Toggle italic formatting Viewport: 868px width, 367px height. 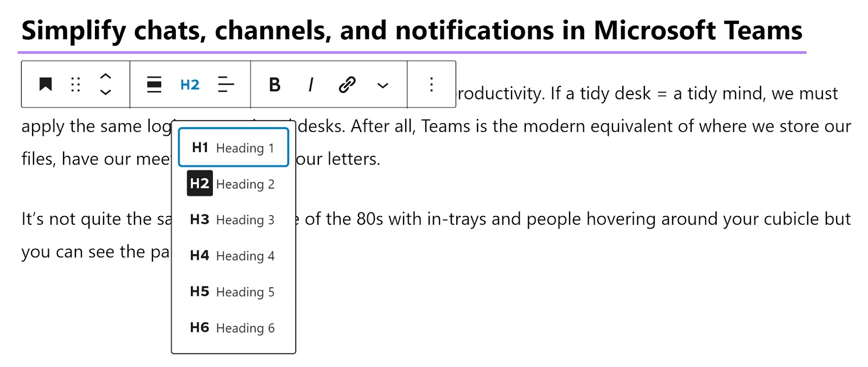[x=310, y=85]
